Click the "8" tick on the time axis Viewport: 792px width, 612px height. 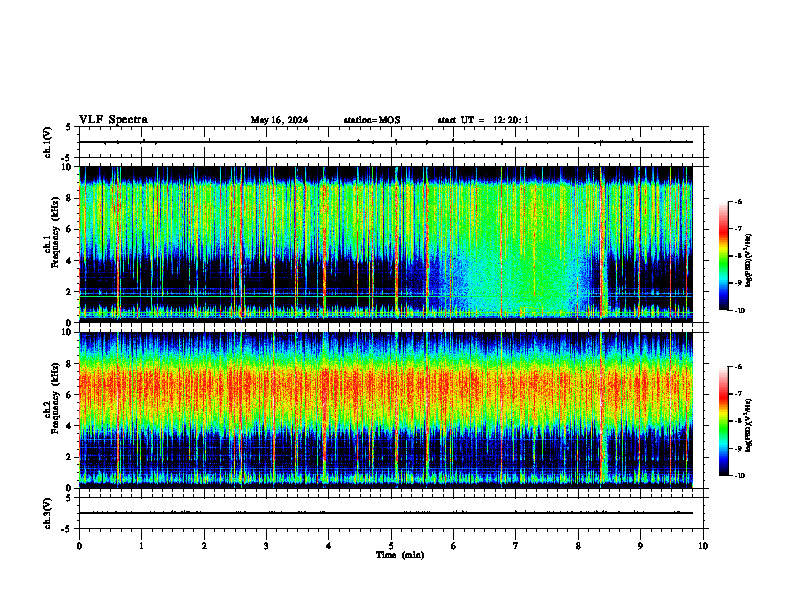point(578,546)
